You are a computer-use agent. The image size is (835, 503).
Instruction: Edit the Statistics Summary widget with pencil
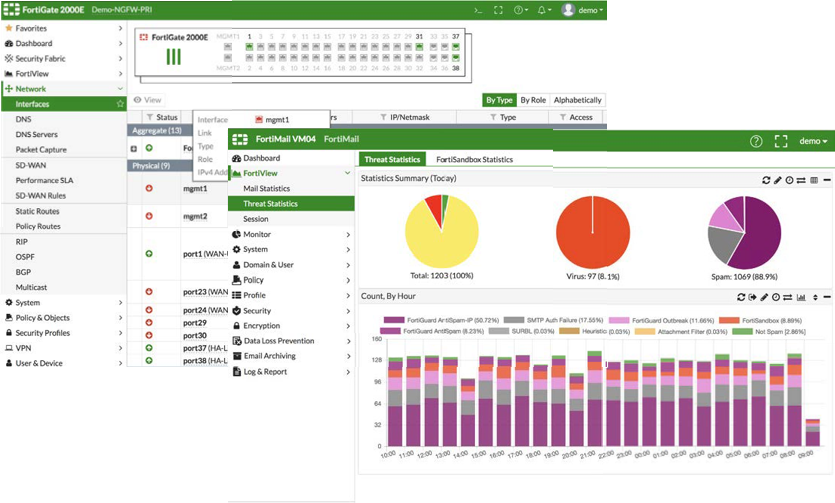click(778, 180)
